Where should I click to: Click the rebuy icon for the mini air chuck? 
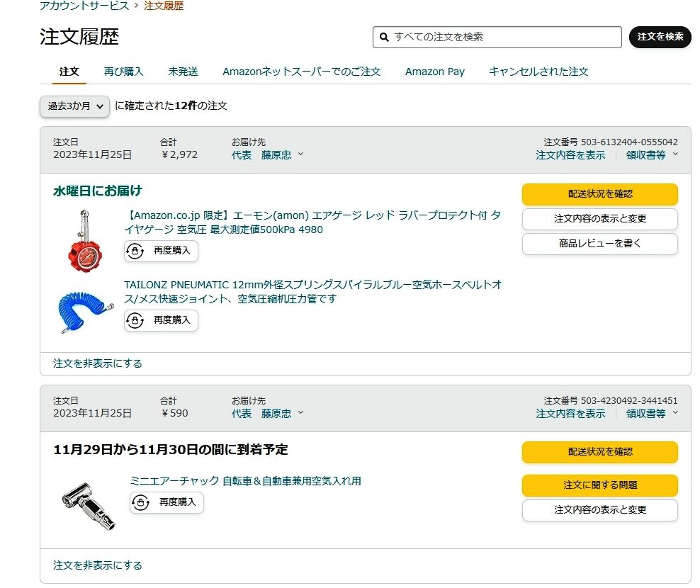tap(141, 503)
